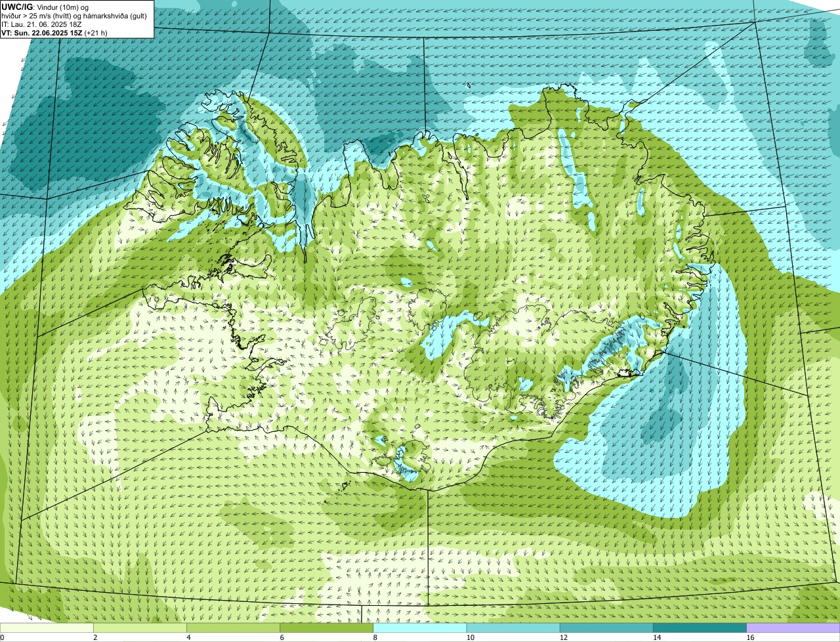The height and width of the screenshot is (642, 840).
Task: Click the scale label "16"
Action: pyautogui.click(x=750, y=637)
